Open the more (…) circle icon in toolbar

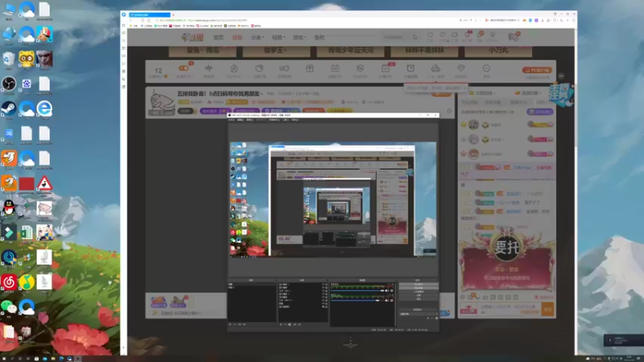tap(486, 68)
